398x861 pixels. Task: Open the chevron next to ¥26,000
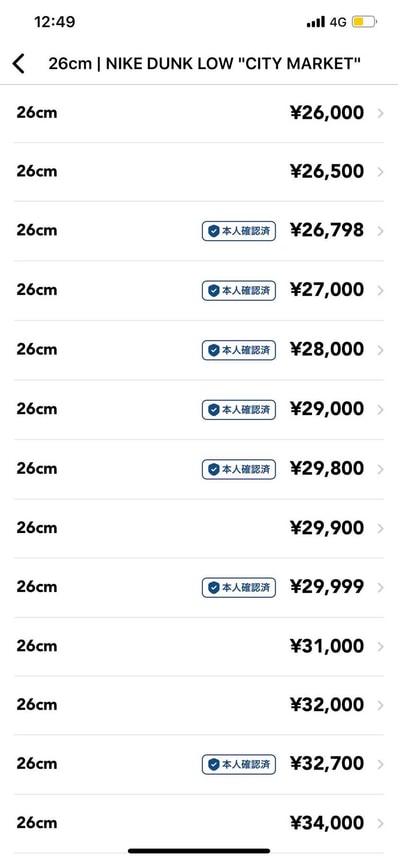(x=381, y=113)
